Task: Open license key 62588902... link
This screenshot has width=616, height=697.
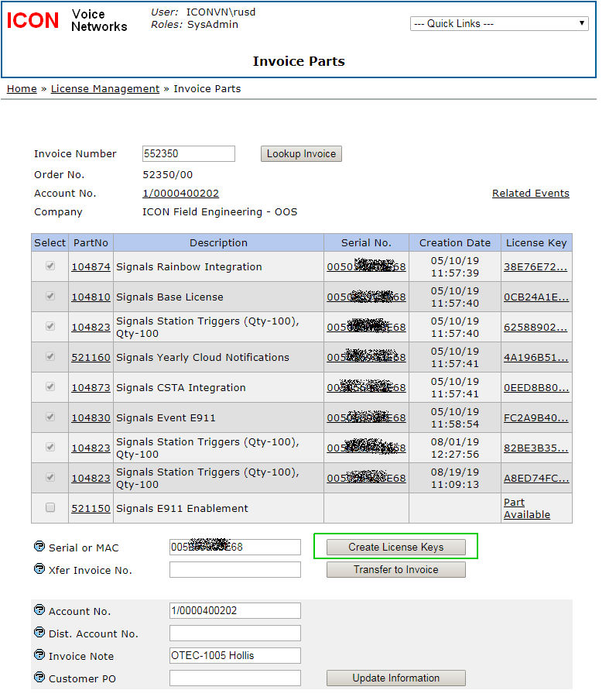Action: pyautogui.click(x=536, y=327)
